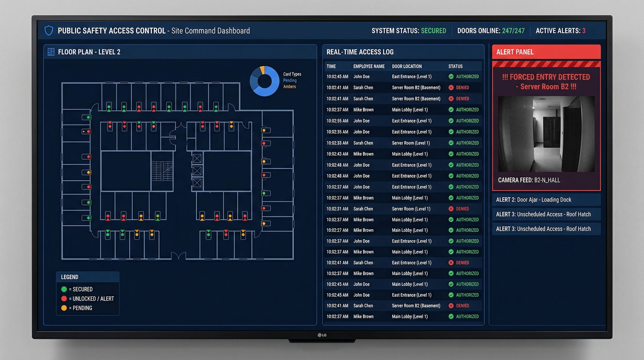644x360 pixels.
Task: Click the green AUTHORIZED check icon for Mike Brown's 10:02:37 entry
Action: tap(451, 110)
